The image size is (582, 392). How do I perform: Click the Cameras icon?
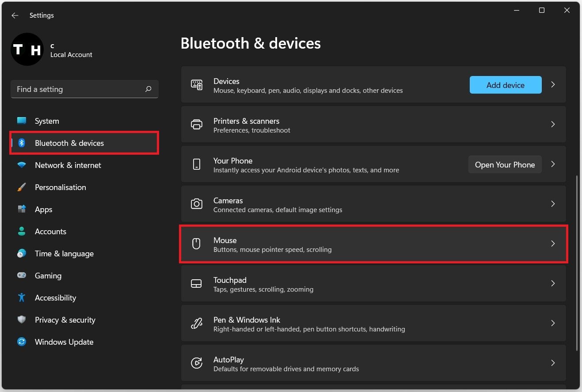[196, 204]
